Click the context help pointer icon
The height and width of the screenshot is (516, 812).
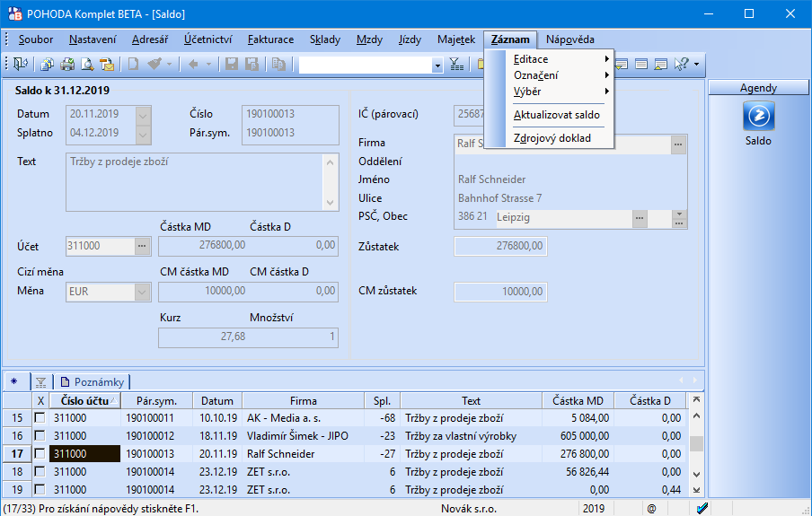coord(681,65)
